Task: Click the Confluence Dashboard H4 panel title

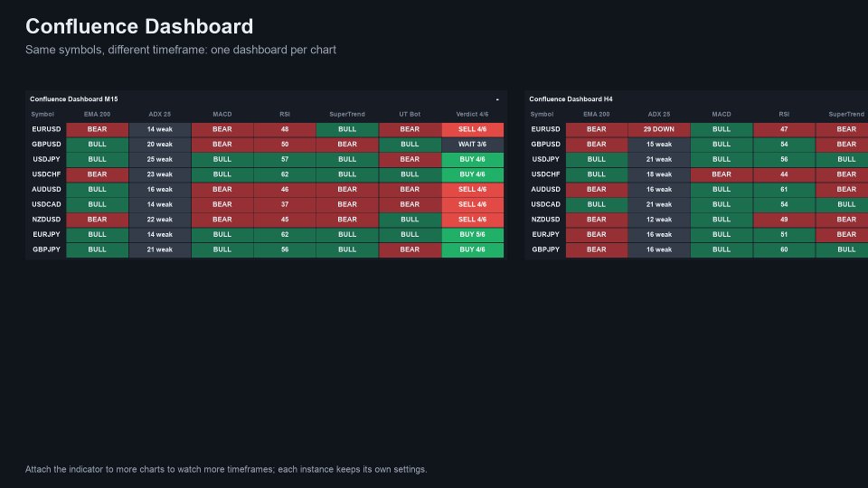Action: coord(571,99)
